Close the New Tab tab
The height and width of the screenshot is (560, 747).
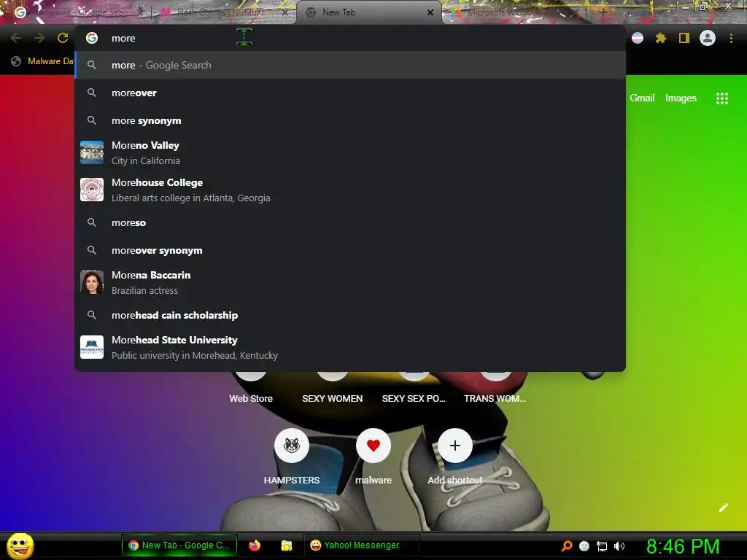(x=430, y=12)
